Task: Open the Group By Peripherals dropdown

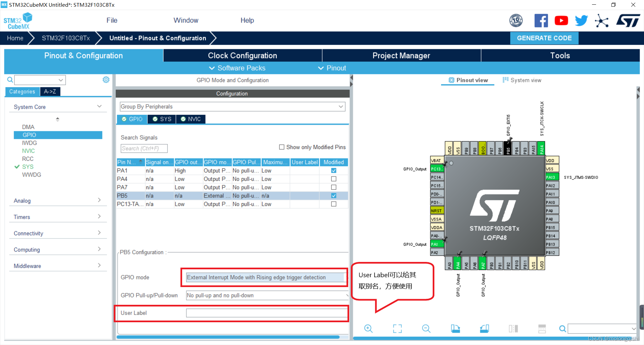Action: [x=232, y=107]
